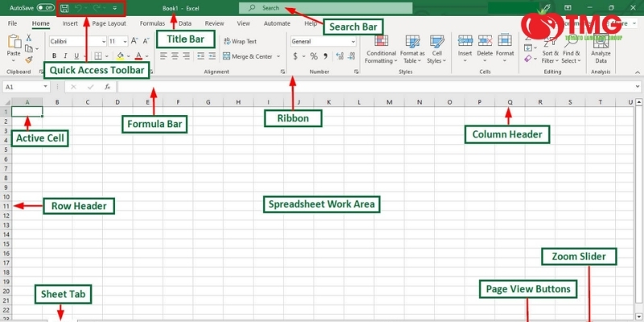Screen dimensions: 644x322
Task: Expand the Name Box A1 dropdown
Action: pos(46,87)
